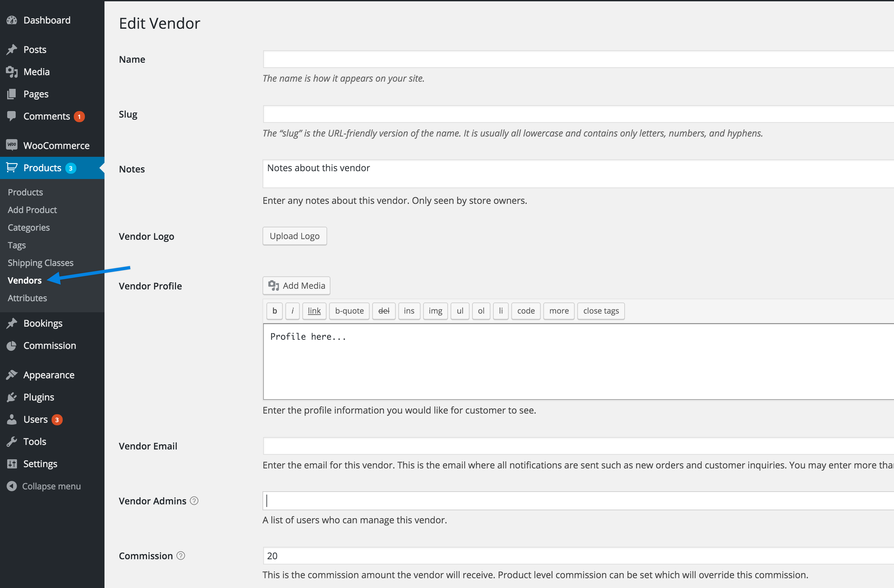Click the Upload Logo button

point(295,236)
